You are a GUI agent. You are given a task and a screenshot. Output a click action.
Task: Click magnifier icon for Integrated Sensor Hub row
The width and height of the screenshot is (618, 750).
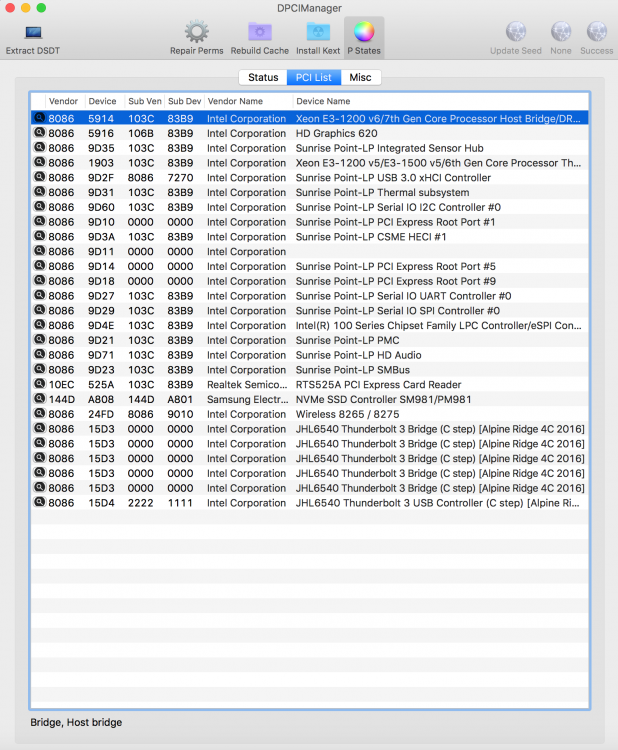coord(39,148)
